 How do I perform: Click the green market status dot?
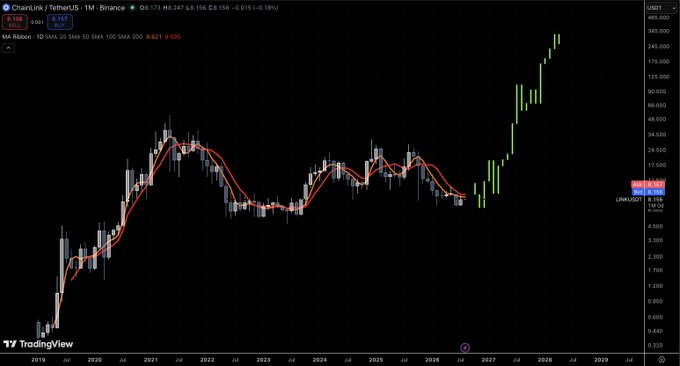(132, 7)
